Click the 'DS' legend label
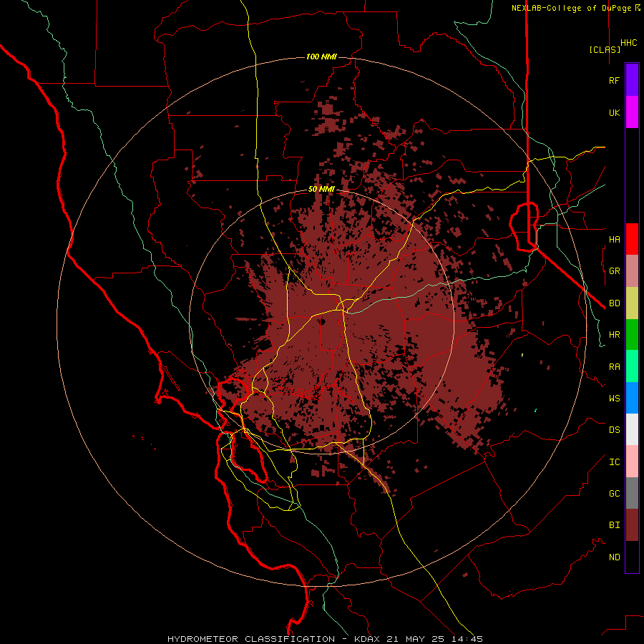 614,430
